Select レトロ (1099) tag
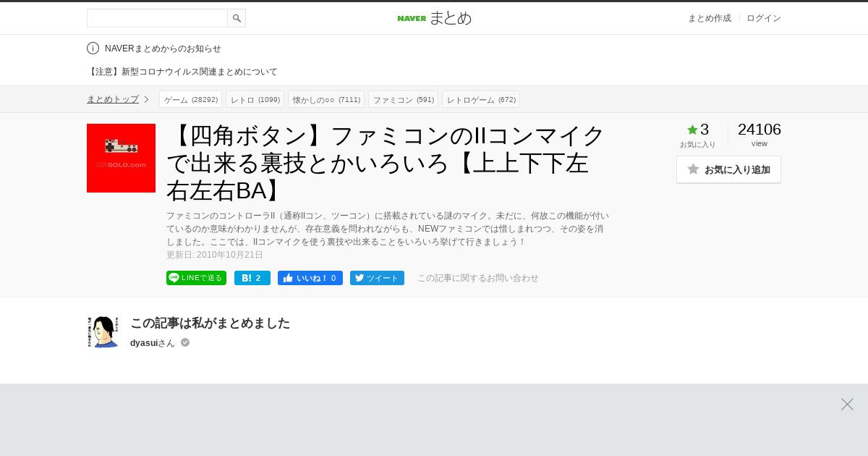This screenshot has width=868, height=456. pyautogui.click(x=255, y=99)
